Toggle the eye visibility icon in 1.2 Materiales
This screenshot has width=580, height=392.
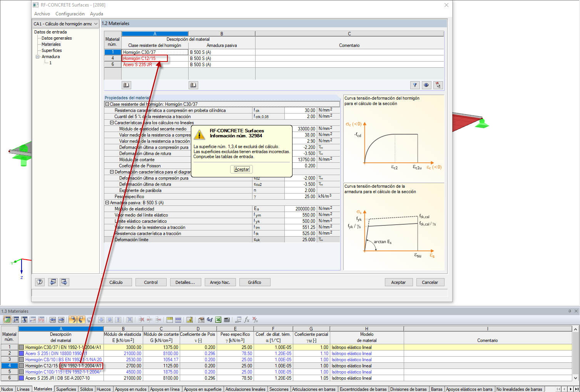click(x=426, y=85)
